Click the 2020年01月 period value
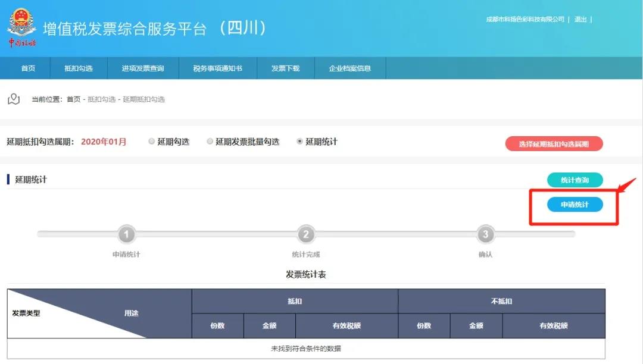The image size is (643, 364). (104, 142)
